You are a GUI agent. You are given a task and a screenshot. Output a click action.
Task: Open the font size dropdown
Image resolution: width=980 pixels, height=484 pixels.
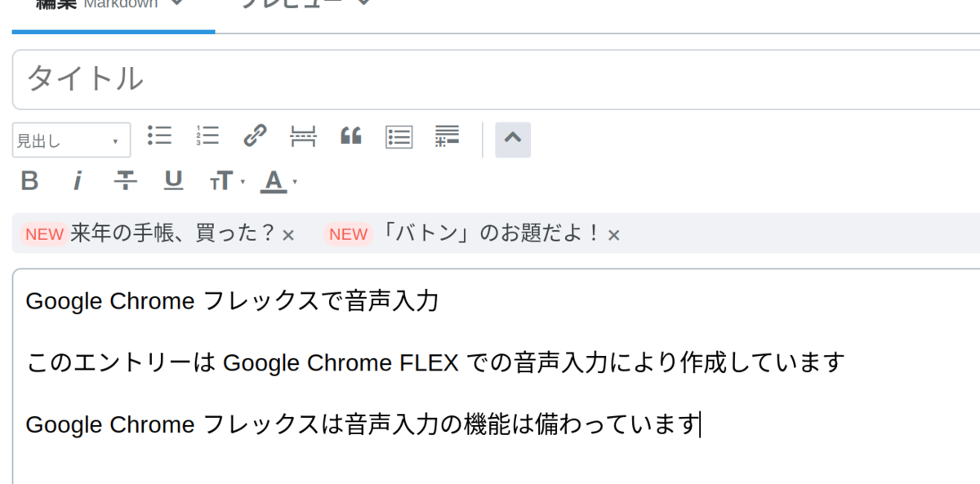click(227, 181)
